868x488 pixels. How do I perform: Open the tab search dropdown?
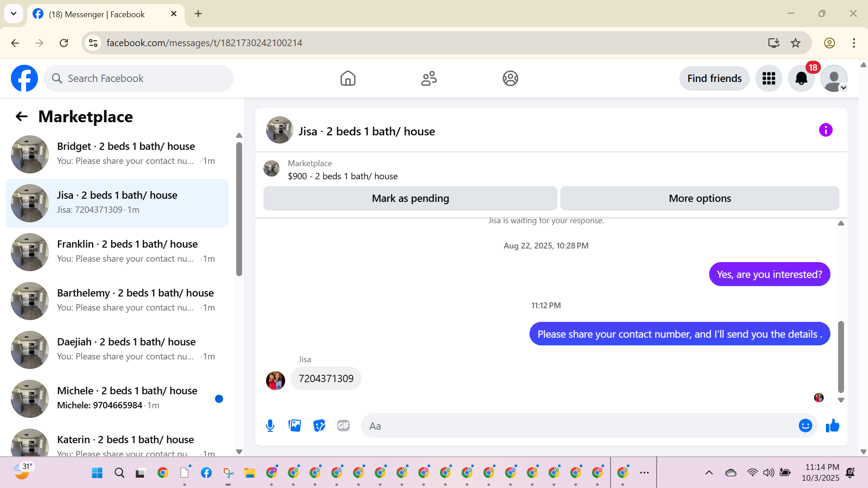(x=14, y=14)
